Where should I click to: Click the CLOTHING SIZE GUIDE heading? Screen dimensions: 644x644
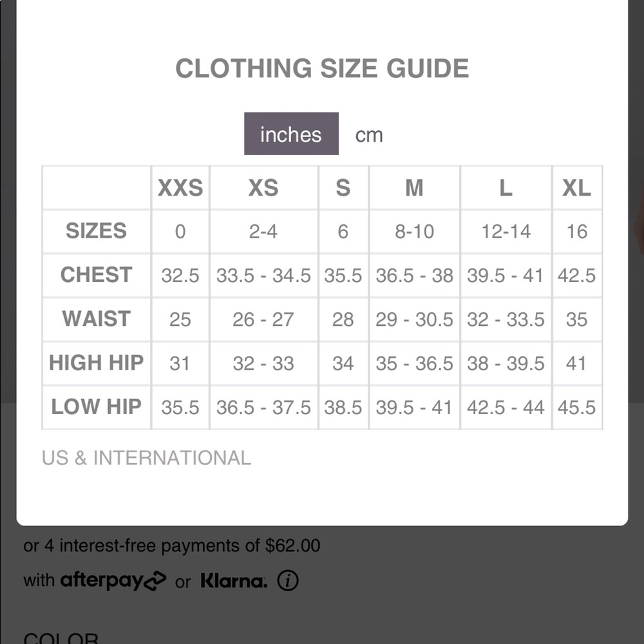click(x=322, y=68)
